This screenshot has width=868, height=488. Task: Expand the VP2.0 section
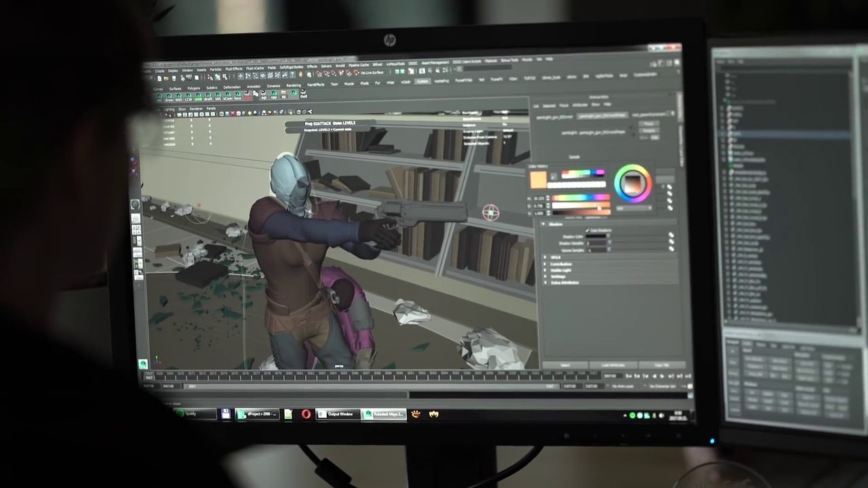tap(546, 258)
